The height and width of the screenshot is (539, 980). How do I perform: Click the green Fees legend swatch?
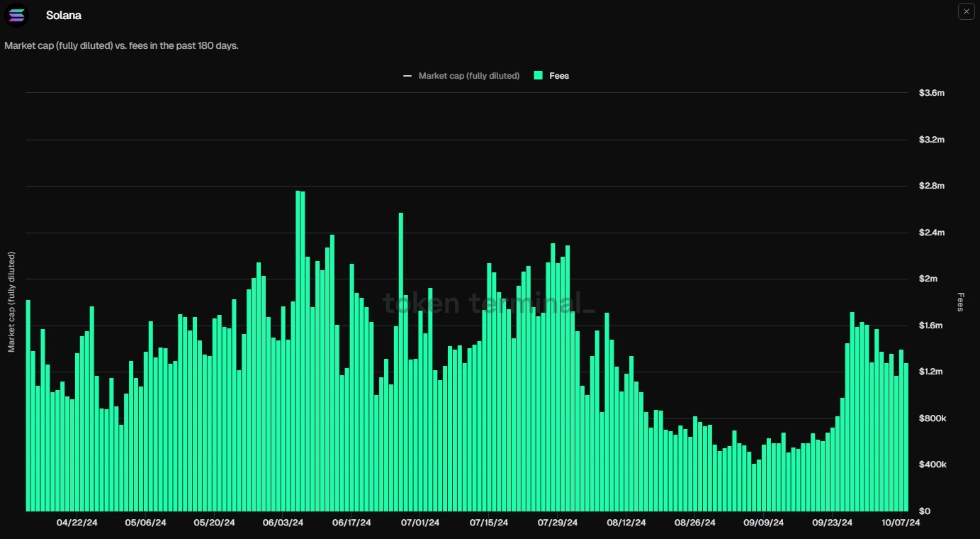point(539,76)
